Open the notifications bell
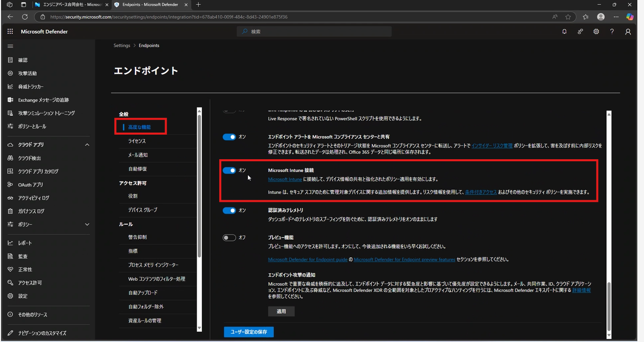644x342 pixels. click(x=564, y=31)
